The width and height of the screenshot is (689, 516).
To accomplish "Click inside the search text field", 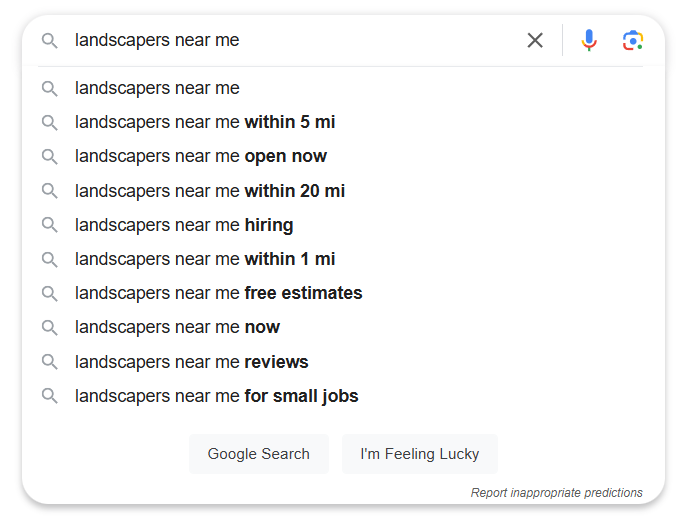I will tap(294, 40).
